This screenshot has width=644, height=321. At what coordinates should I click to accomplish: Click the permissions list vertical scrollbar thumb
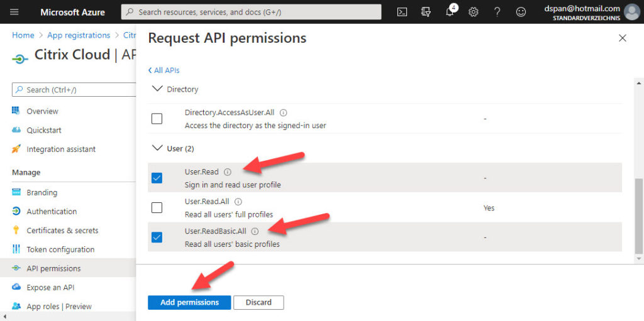(x=638, y=216)
